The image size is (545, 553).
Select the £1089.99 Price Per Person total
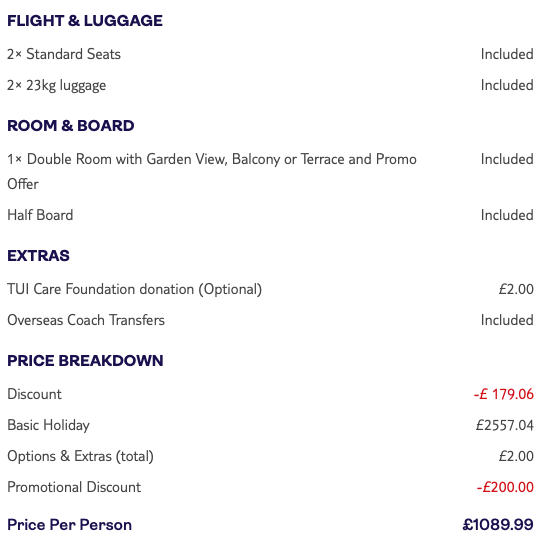[x=498, y=524]
